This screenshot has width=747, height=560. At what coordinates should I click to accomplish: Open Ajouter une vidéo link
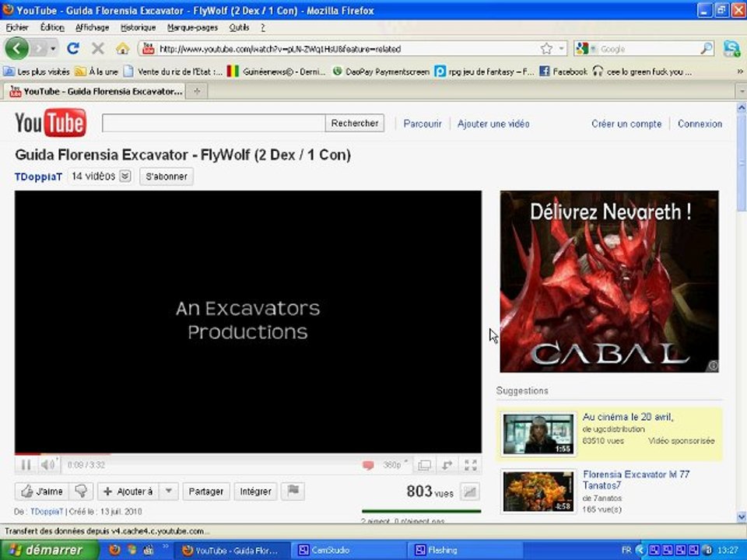point(493,124)
